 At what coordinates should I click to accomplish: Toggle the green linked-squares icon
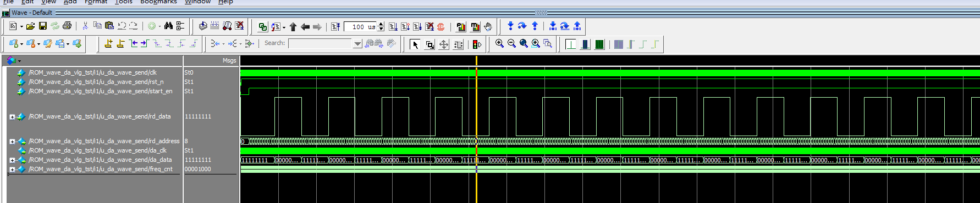(x=262, y=26)
